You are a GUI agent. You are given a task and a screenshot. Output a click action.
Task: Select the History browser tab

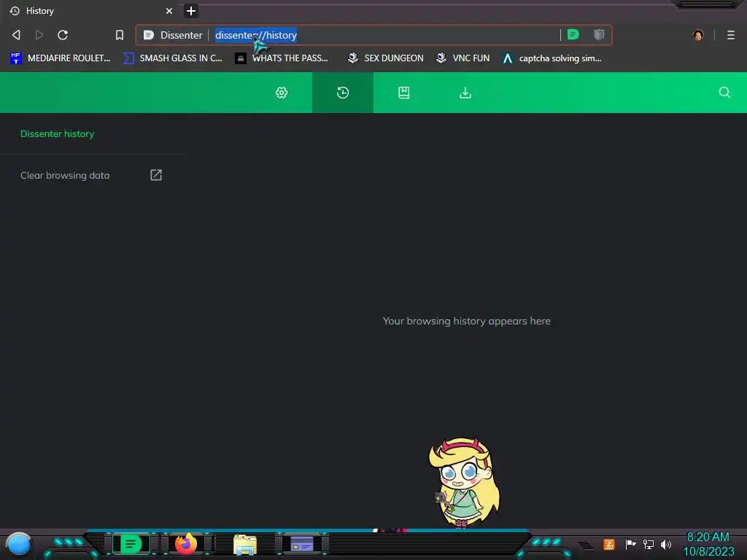[x=90, y=11]
